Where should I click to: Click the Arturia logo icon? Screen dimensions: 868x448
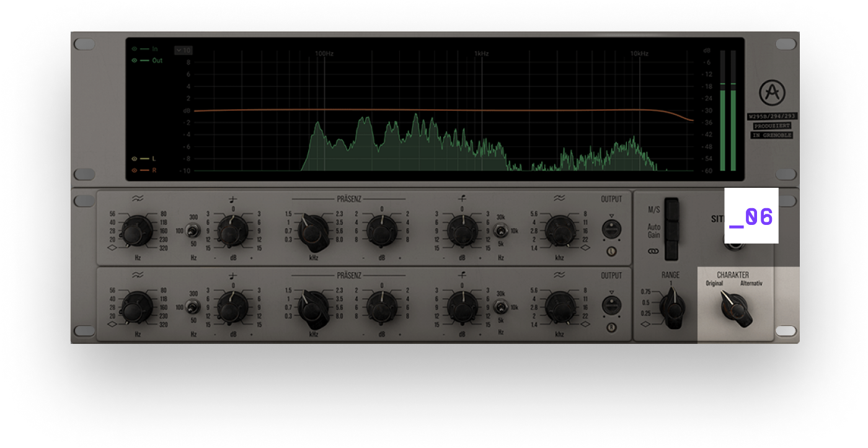click(772, 93)
